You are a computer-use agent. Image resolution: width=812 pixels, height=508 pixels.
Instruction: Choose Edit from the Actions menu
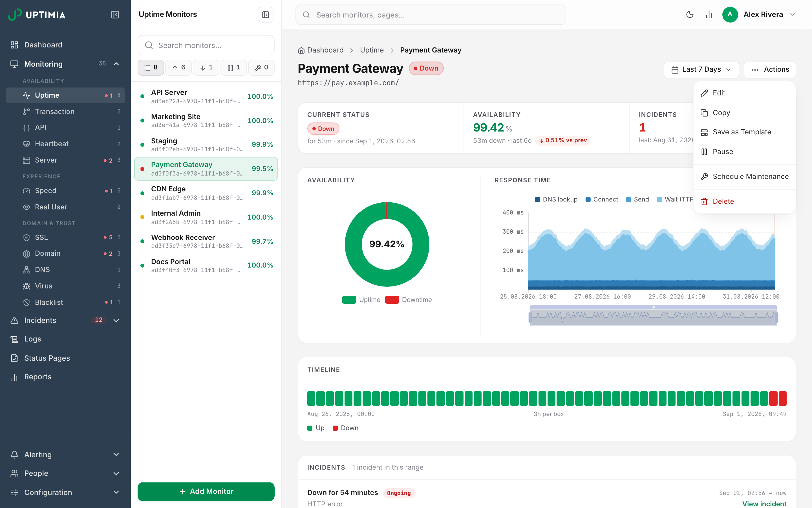[x=745, y=93]
